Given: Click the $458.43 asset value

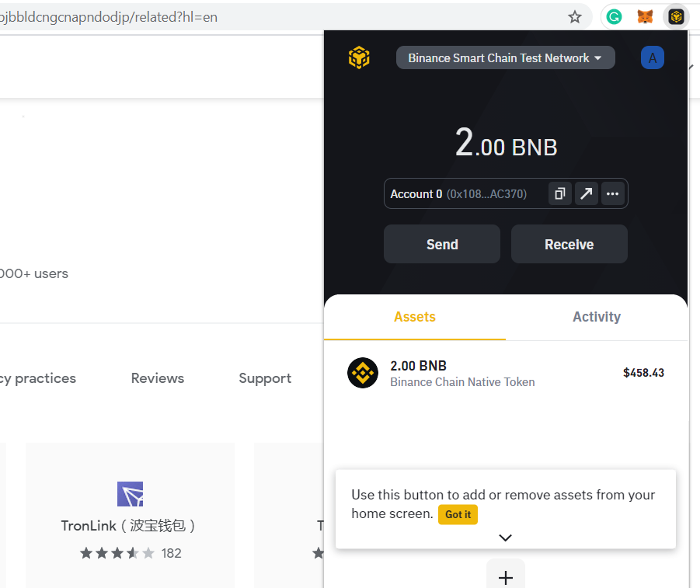Looking at the screenshot, I should coord(643,373).
